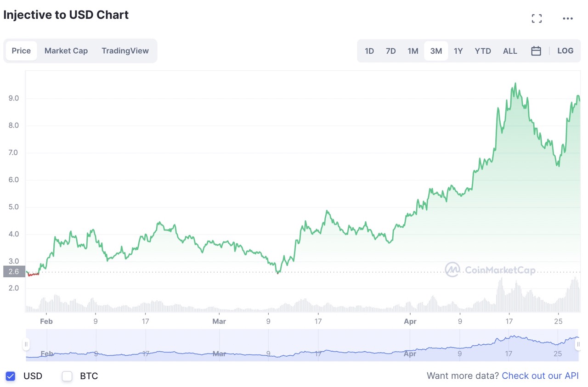Click the 2.6 price label marker
Screen dimensions: 588x387
pyautogui.click(x=14, y=272)
